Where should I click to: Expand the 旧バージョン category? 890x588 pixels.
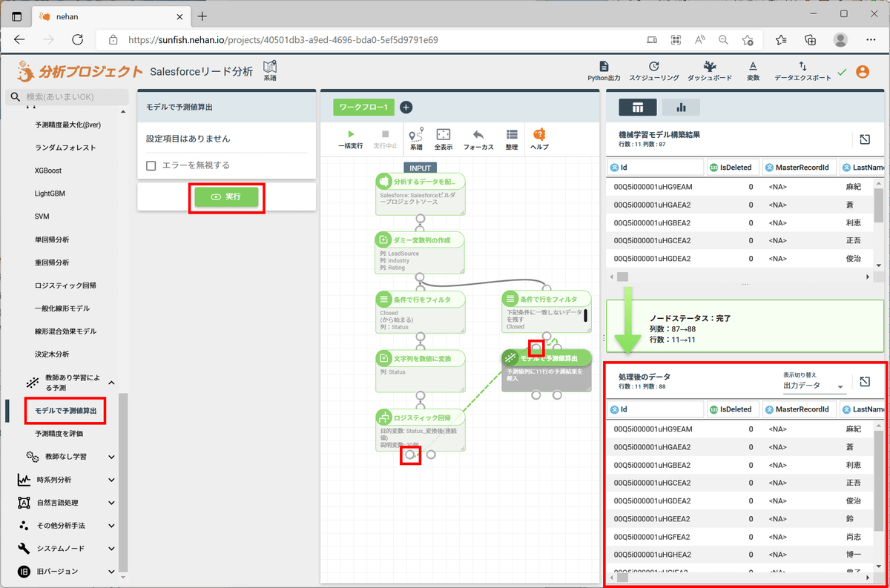point(111,572)
